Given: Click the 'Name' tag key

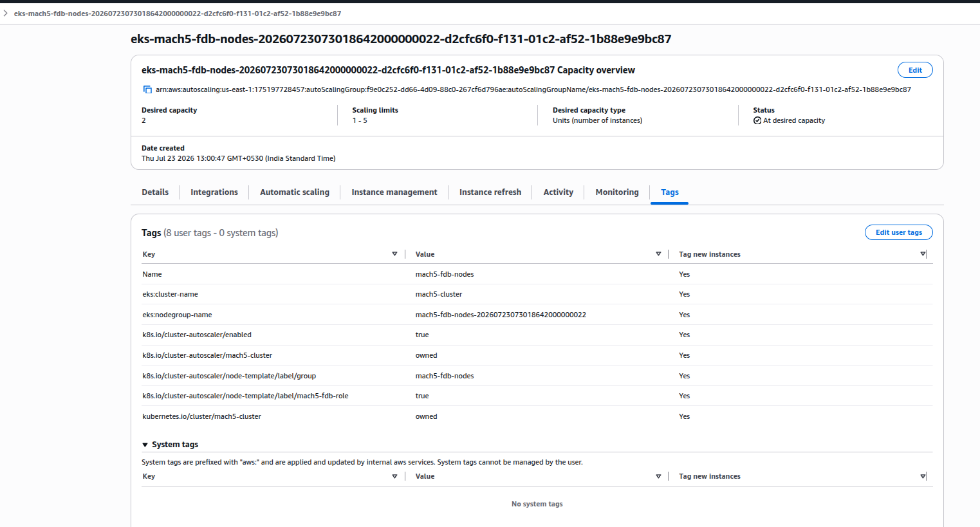Looking at the screenshot, I should tap(152, 274).
